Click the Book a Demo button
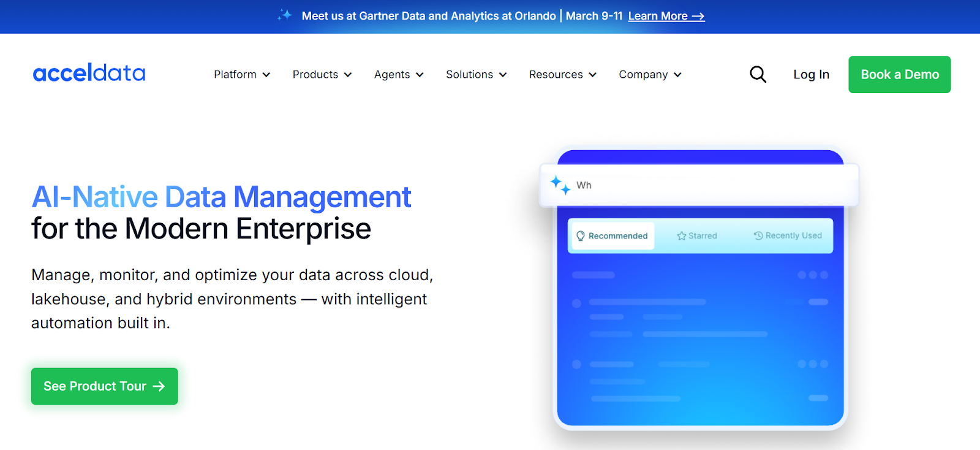This screenshot has height=450, width=980. coord(900,75)
